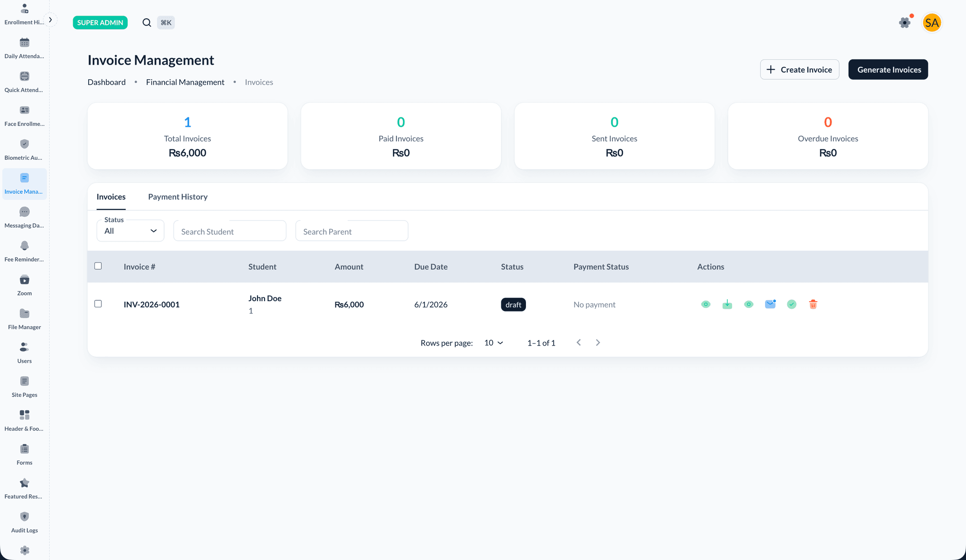The image size is (966, 560).
Task: Click invoice number INV-2026-0001
Action: (x=152, y=305)
